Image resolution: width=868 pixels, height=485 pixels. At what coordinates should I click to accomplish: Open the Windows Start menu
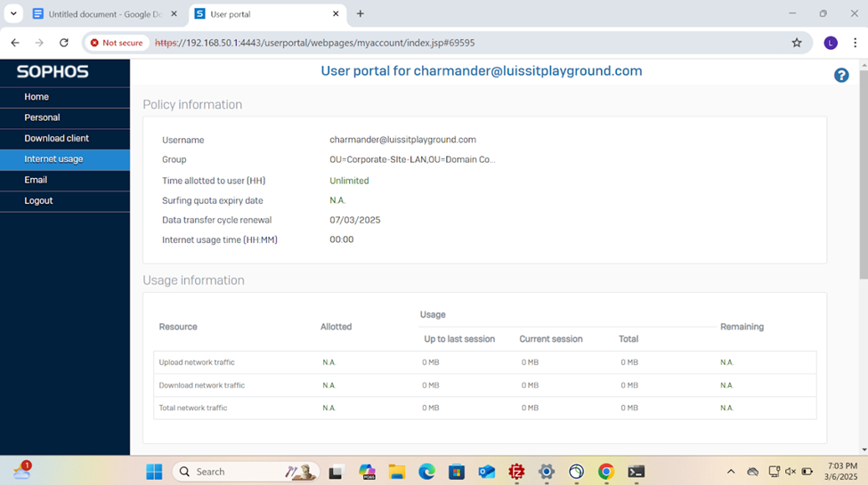(154, 472)
